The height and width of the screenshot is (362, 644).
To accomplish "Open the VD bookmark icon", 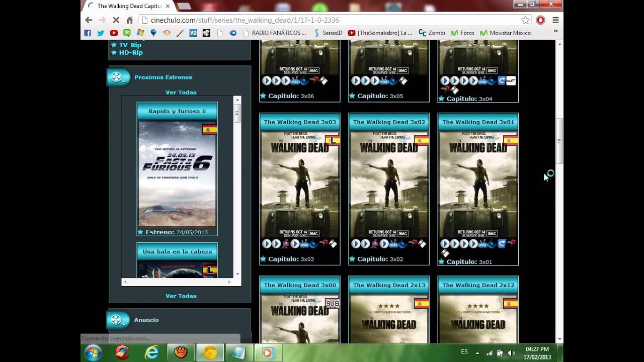I will 193,33.
